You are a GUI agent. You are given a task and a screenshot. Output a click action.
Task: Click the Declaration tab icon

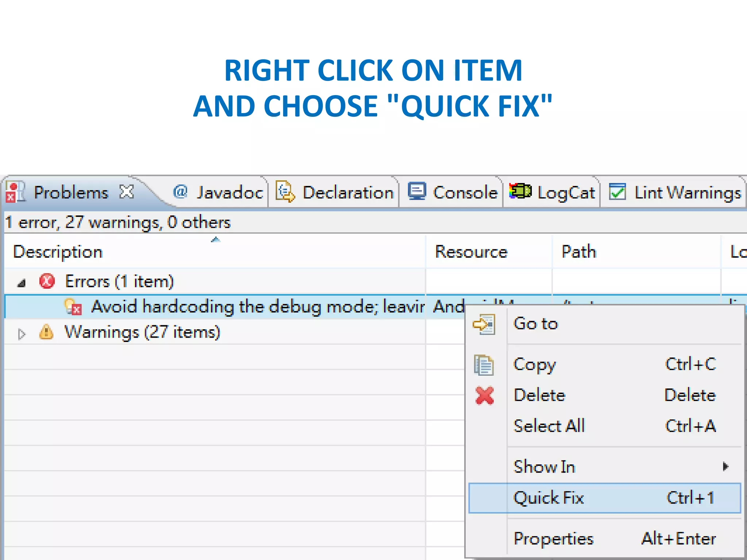click(x=285, y=192)
